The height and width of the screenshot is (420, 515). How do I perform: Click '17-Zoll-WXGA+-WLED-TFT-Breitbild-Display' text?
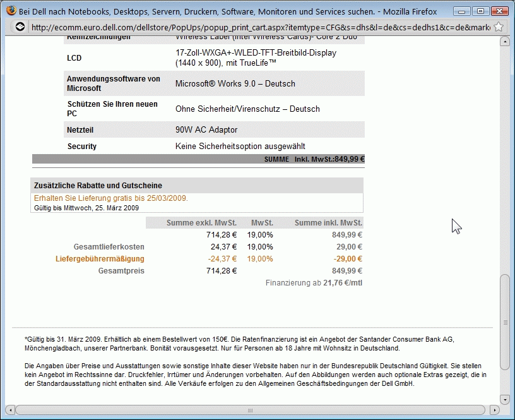coord(256,52)
